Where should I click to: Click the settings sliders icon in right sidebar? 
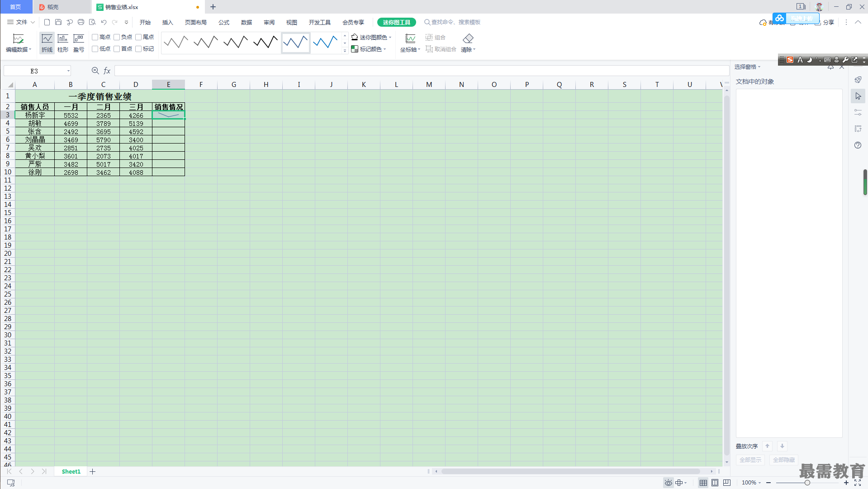point(858,112)
